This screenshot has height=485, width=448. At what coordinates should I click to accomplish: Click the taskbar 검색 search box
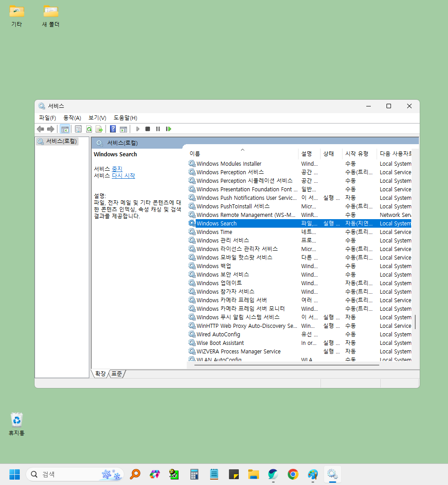(x=75, y=474)
